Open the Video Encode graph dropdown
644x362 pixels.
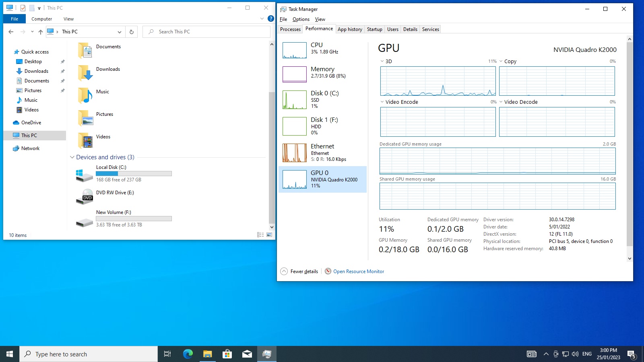coord(382,102)
